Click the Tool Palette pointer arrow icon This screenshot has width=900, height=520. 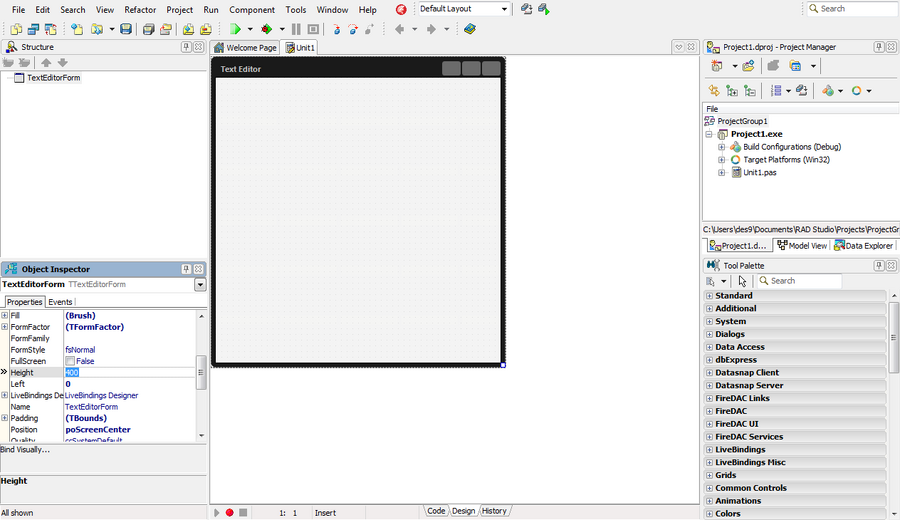coord(742,281)
